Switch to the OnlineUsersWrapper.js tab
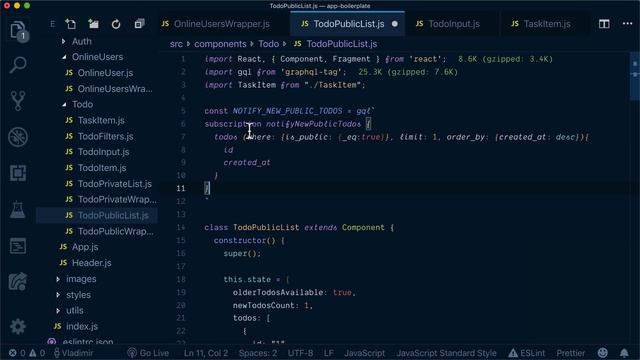 click(222, 24)
